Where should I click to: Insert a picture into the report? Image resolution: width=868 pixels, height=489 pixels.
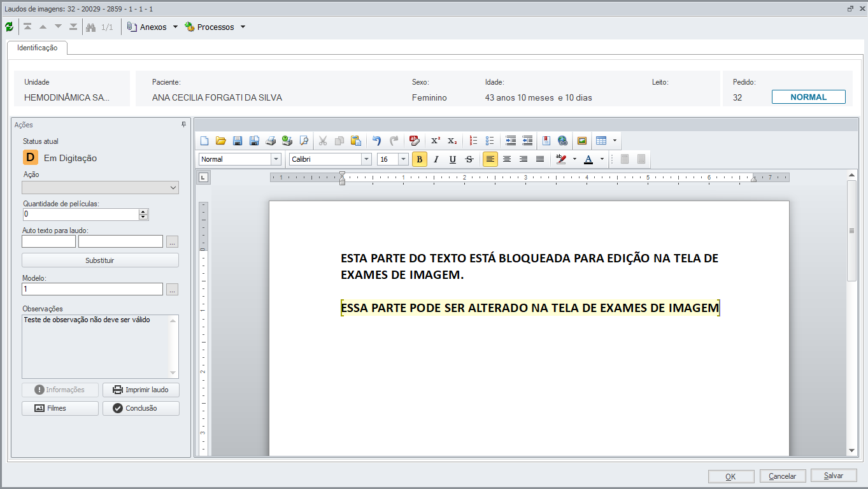coord(582,141)
